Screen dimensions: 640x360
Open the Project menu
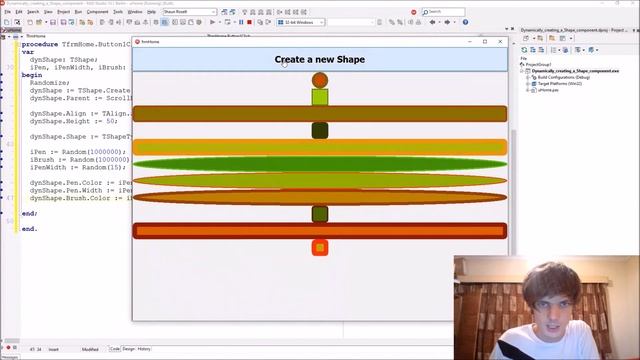[63, 12]
